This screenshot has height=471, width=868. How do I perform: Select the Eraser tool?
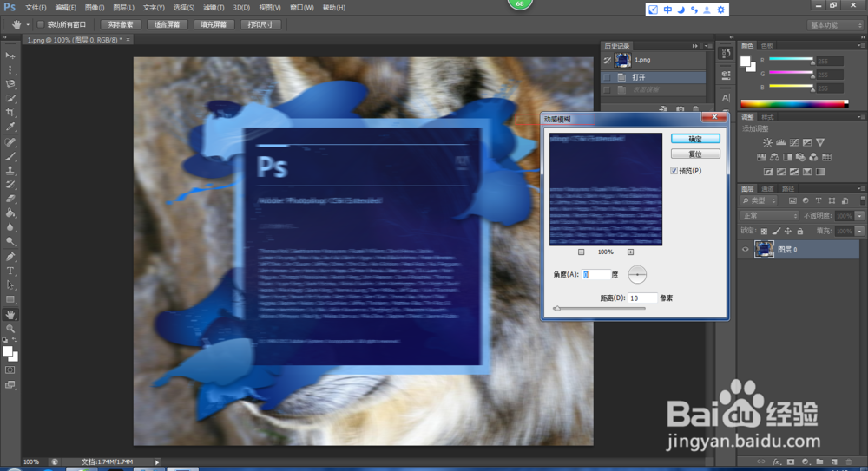(10, 199)
